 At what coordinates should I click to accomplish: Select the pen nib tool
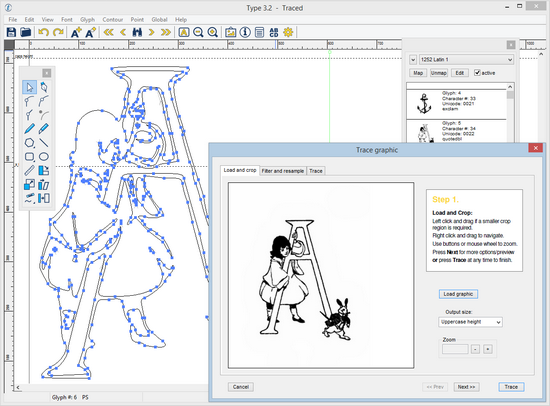(43, 87)
